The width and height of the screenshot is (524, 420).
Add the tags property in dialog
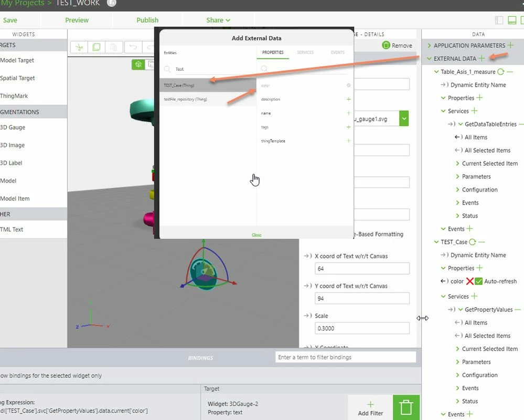pyautogui.click(x=349, y=127)
